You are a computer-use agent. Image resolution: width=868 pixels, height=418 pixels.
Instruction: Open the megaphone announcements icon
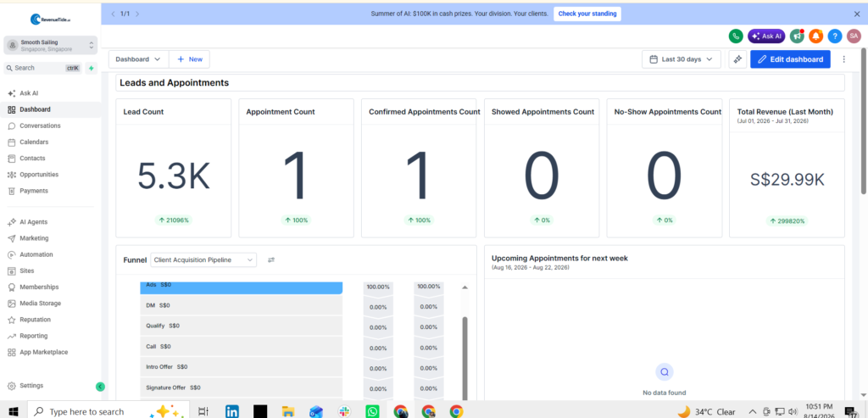(x=797, y=36)
